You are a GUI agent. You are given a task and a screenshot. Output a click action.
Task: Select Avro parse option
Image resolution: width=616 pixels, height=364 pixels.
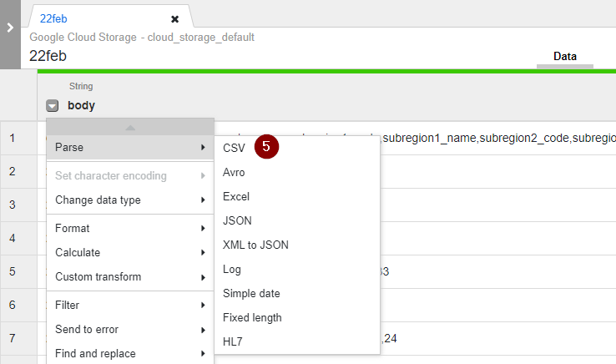point(235,172)
